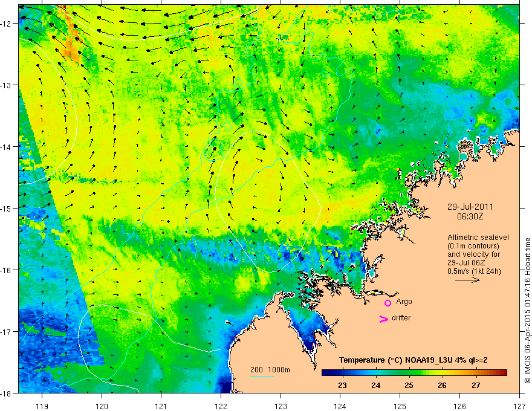Screen dimensions: 532x411
Task: Click the magenta drifter arrowhead legend symbol
Action: 384,319
